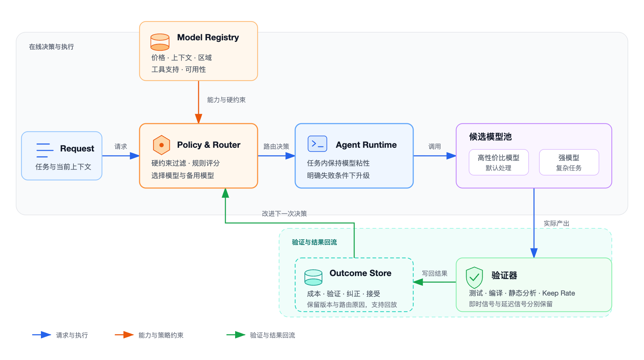Click the 候选模型池 title

(490, 137)
